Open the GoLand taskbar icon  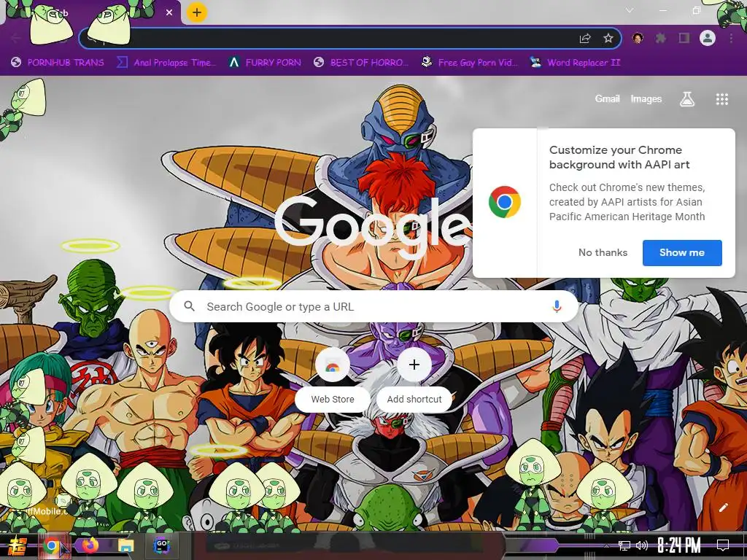pos(161,545)
